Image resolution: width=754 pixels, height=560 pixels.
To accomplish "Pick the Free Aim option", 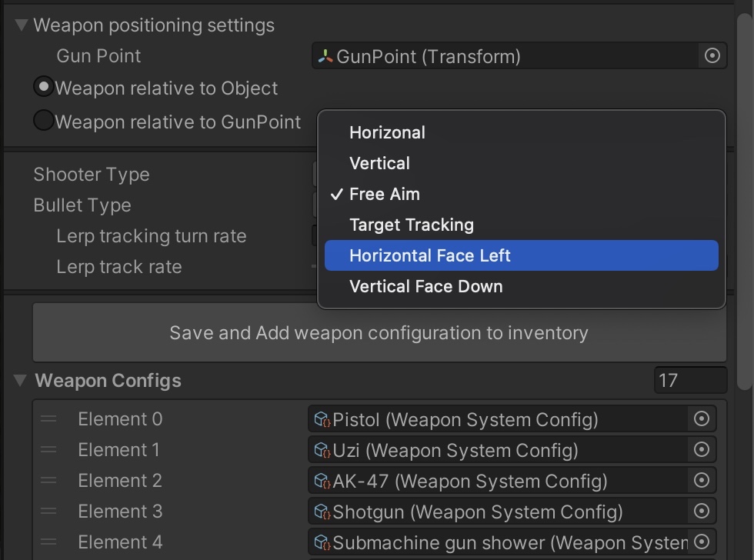I will (x=385, y=195).
